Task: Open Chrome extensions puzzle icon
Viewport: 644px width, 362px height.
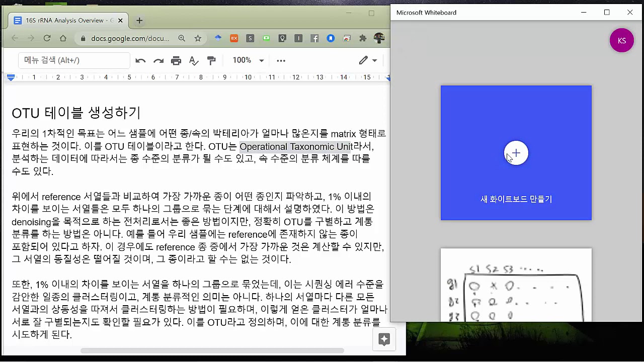Action: [363, 38]
